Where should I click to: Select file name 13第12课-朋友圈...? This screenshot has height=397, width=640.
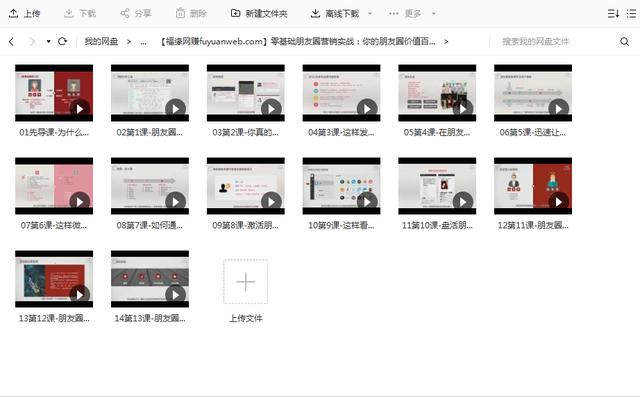pyautogui.click(x=54, y=318)
